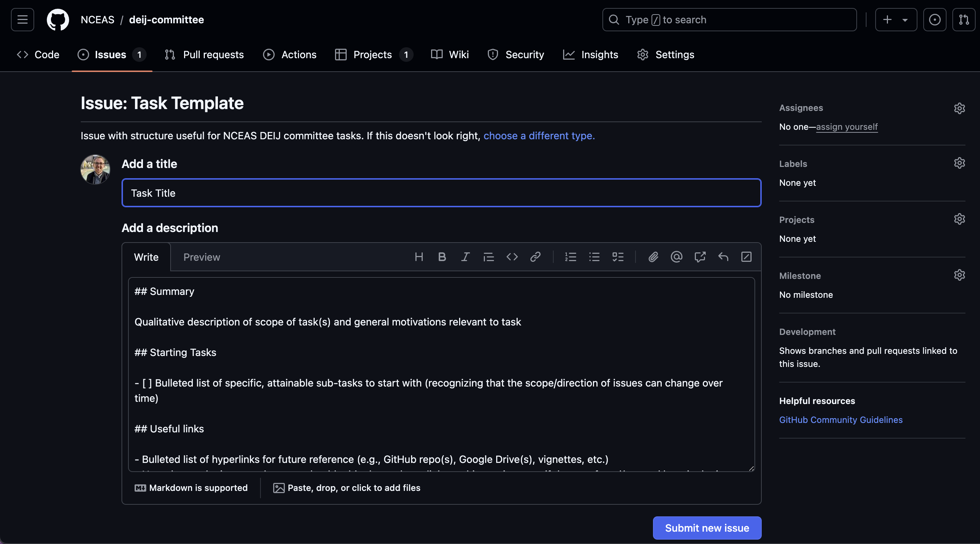Open Markdown is supported help link
This screenshot has width=980, height=544.
pyautogui.click(x=191, y=488)
